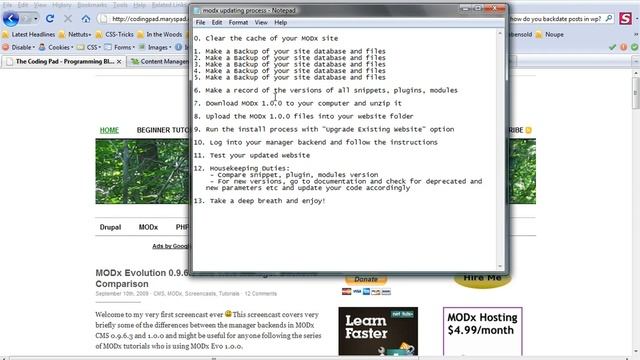The image size is (640, 360).
Task: Expand the bookmarks toolbar overflow chevron
Action: point(636,35)
